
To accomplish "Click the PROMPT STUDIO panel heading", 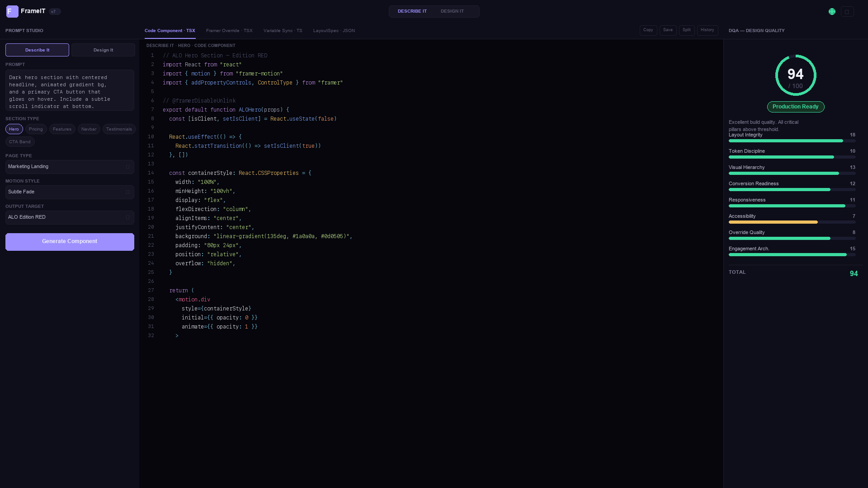I will (24, 31).
